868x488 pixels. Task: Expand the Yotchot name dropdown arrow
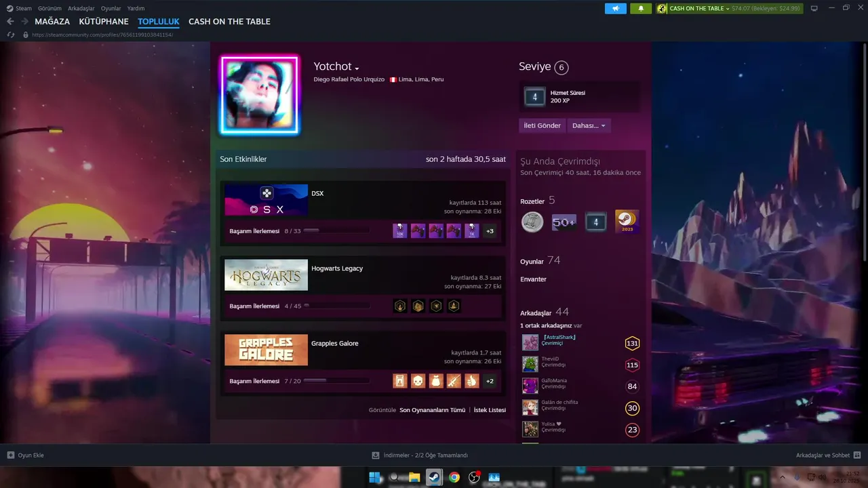[x=357, y=68]
